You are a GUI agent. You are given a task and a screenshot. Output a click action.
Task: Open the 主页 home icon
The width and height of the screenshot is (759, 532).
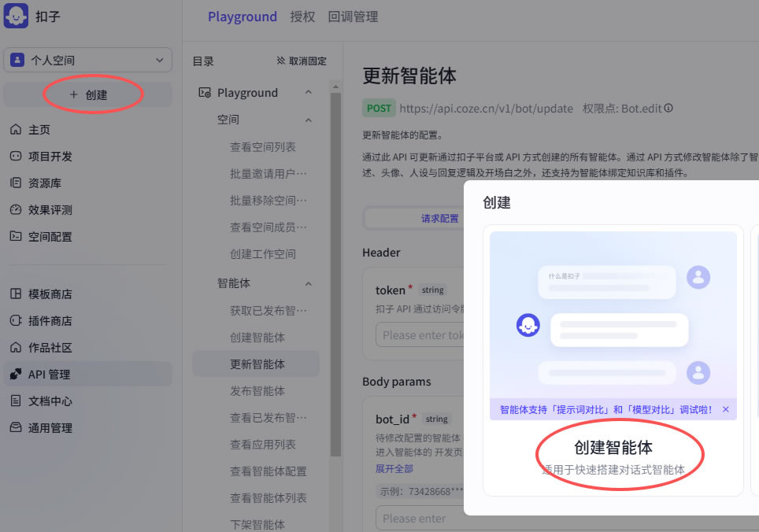click(x=16, y=130)
